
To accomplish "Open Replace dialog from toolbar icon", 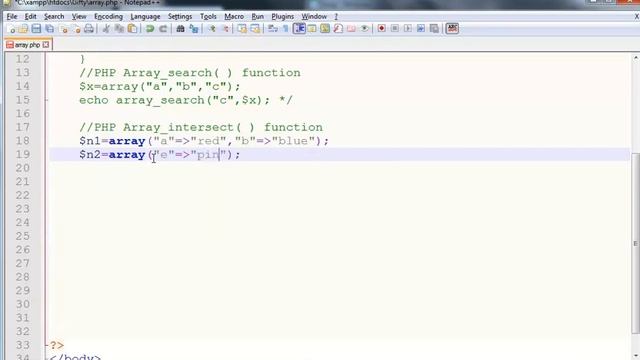I will (194, 29).
